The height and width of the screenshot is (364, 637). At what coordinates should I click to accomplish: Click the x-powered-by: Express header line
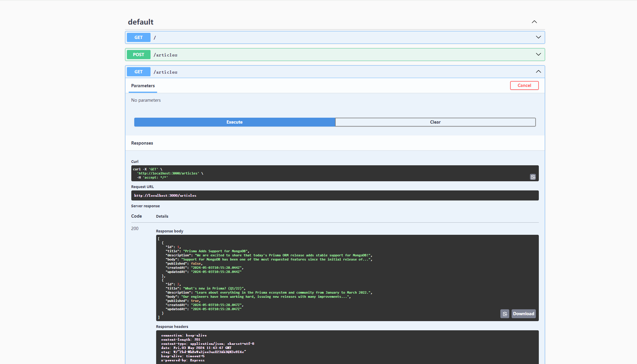click(183, 360)
